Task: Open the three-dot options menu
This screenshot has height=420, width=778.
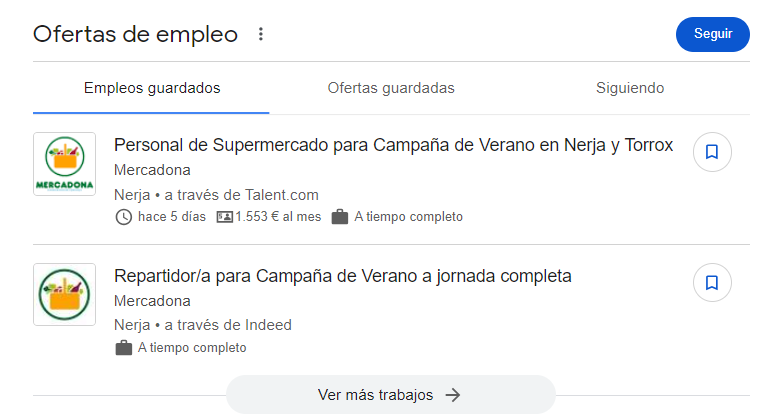Action: (x=261, y=34)
